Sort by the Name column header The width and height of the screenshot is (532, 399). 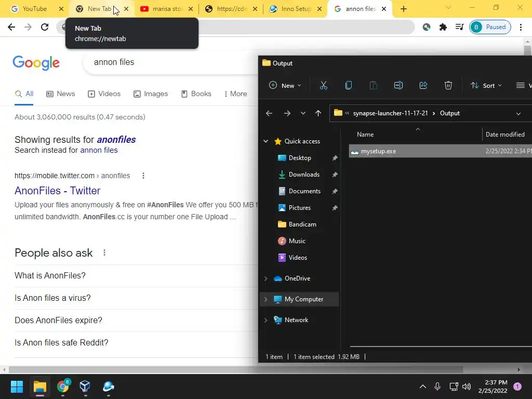point(365,135)
